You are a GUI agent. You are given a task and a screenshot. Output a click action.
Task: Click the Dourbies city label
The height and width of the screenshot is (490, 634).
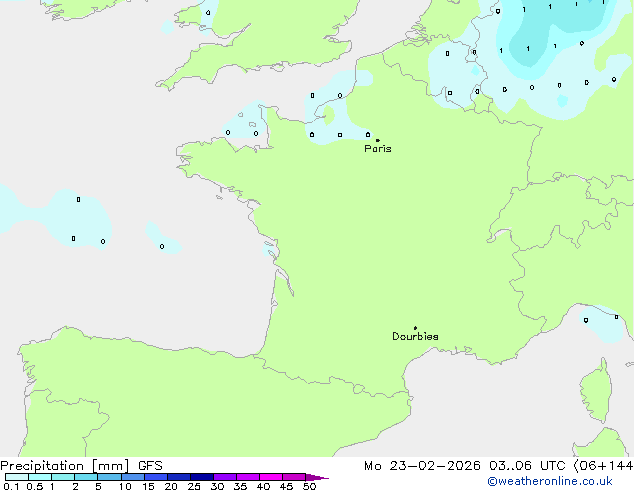pos(415,336)
